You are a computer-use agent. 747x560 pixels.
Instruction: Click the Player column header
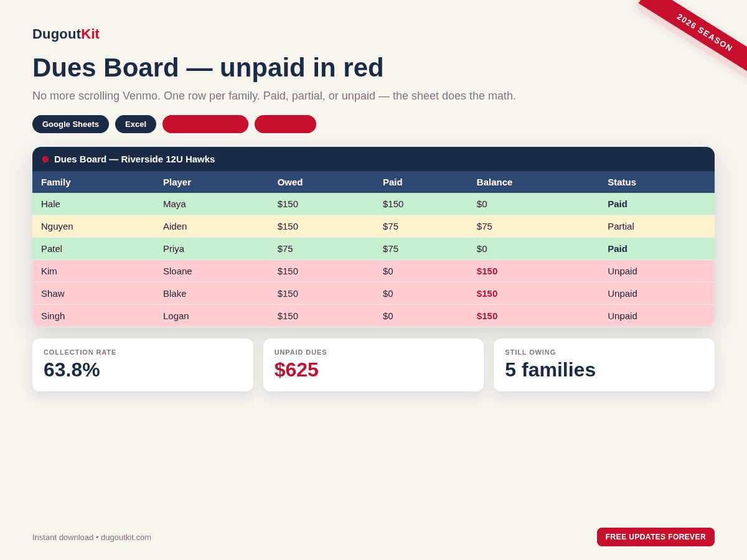pos(177,182)
